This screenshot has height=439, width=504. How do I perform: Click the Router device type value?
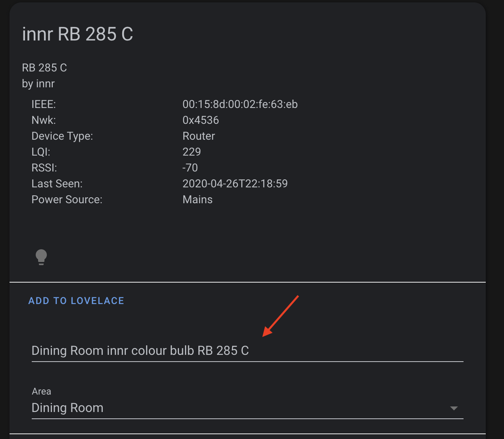tap(198, 136)
